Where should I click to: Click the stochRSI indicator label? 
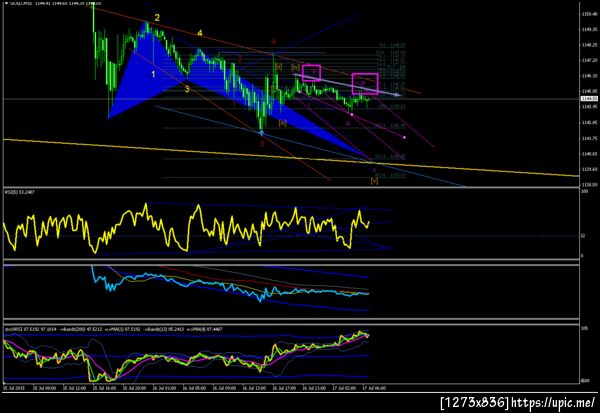pyautogui.click(x=113, y=329)
